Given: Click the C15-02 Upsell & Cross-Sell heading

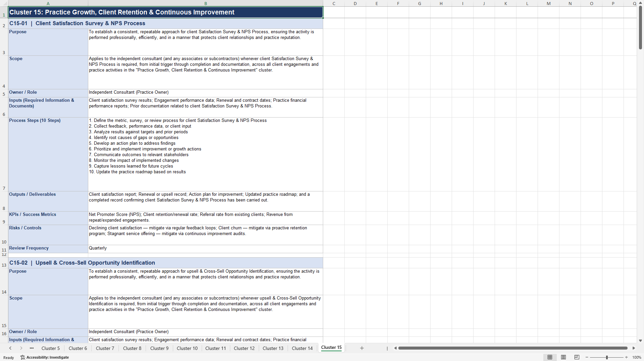Looking at the screenshot, I should [x=165, y=263].
